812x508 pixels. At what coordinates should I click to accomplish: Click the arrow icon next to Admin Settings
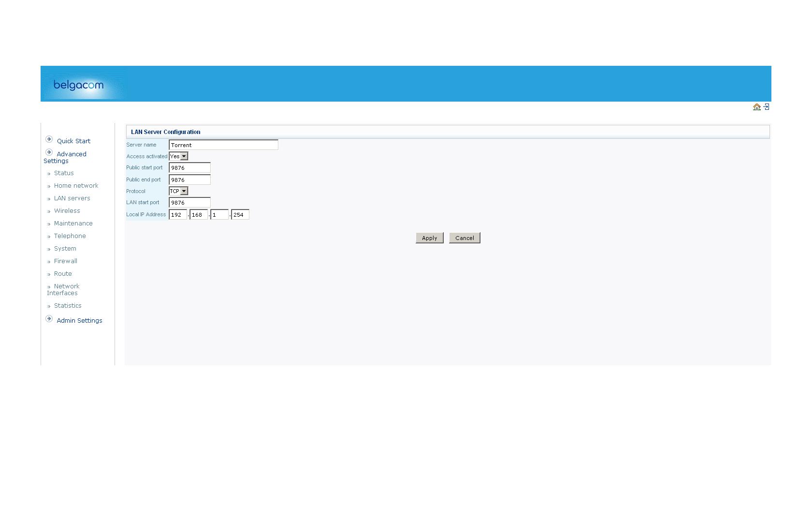click(49, 319)
